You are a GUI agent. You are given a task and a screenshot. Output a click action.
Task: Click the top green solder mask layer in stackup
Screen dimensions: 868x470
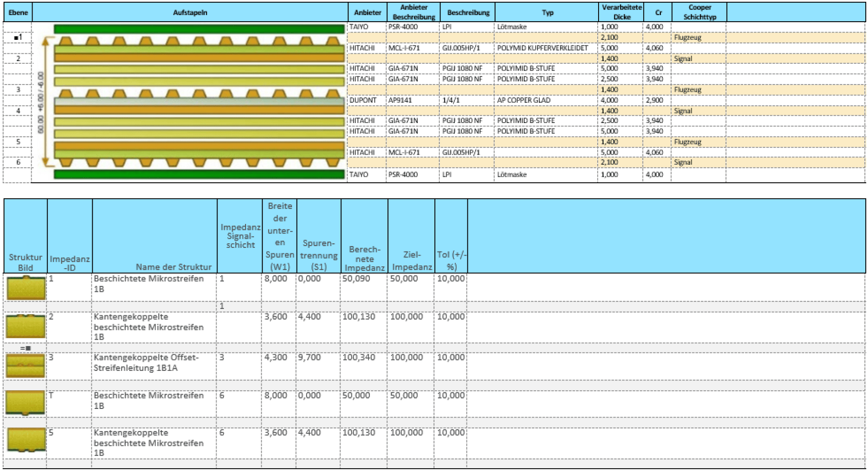(x=199, y=29)
